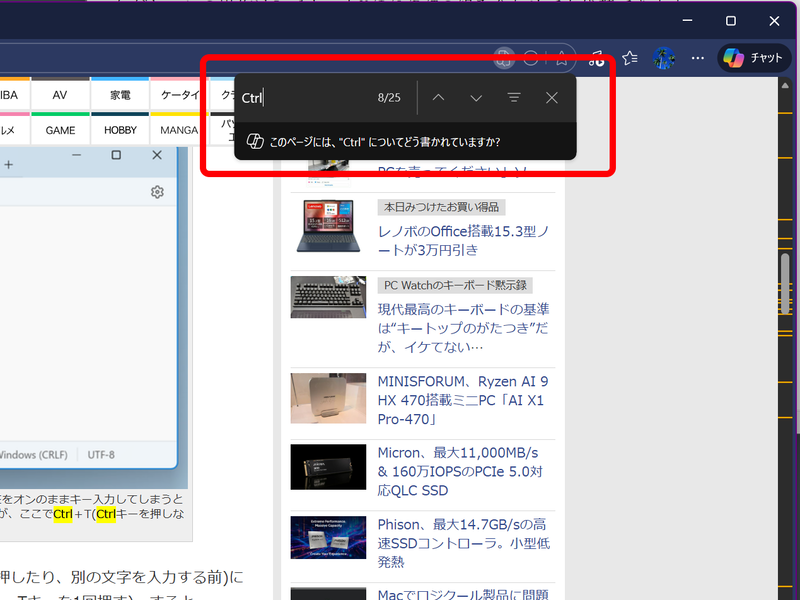
Task: Select the 家電 category tab
Action: 119,94
